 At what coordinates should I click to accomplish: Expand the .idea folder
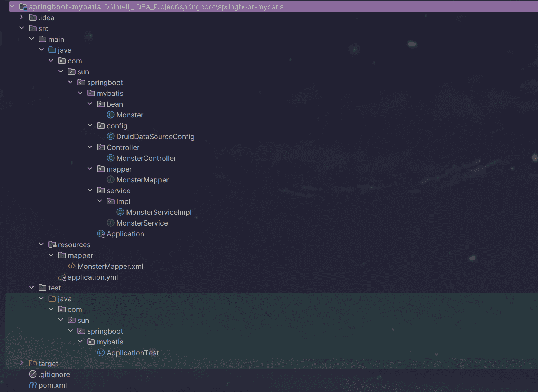click(22, 17)
